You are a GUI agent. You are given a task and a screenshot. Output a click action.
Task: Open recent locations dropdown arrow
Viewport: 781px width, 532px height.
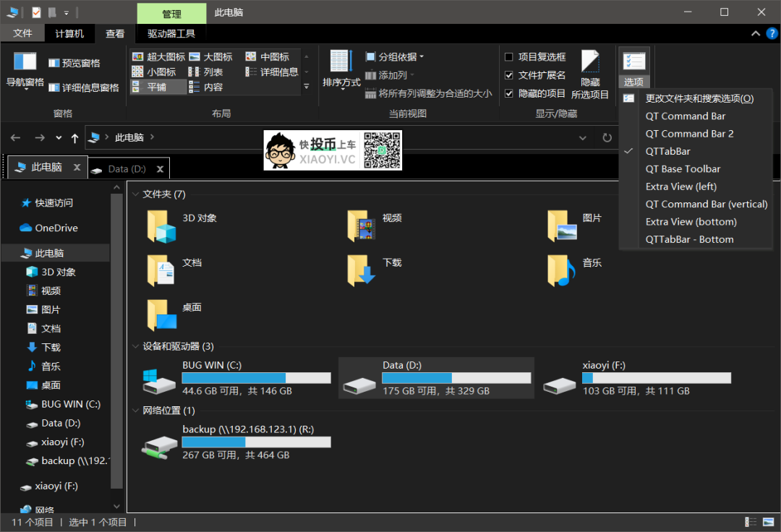click(59, 138)
